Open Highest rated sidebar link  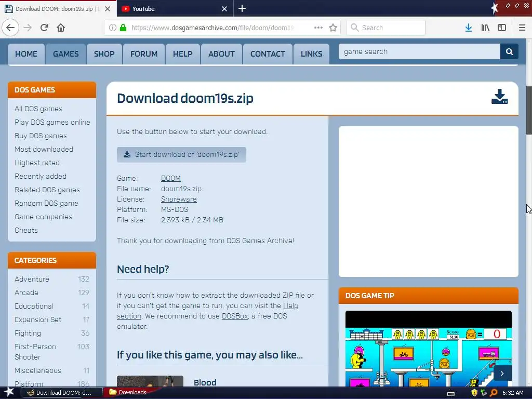click(x=37, y=163)
